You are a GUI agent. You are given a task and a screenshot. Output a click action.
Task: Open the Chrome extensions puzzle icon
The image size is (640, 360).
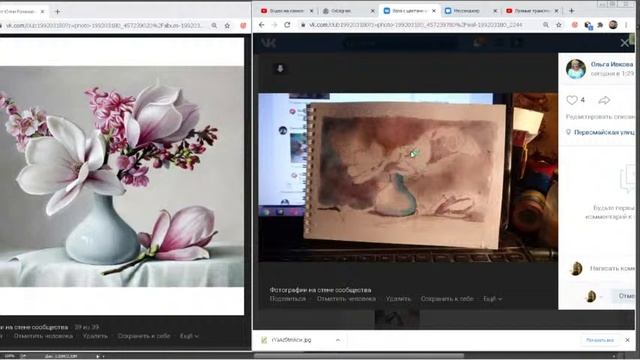[x=600, y=25]
